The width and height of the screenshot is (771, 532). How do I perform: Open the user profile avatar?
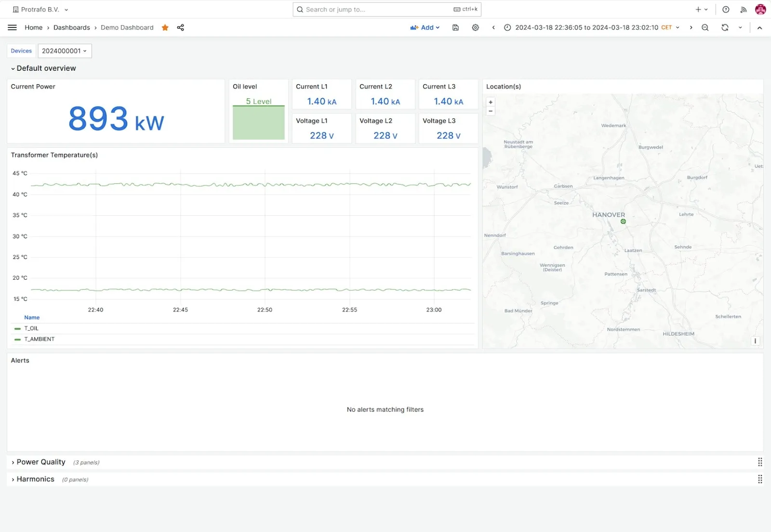pyautogui.click(x=760, y=9)
